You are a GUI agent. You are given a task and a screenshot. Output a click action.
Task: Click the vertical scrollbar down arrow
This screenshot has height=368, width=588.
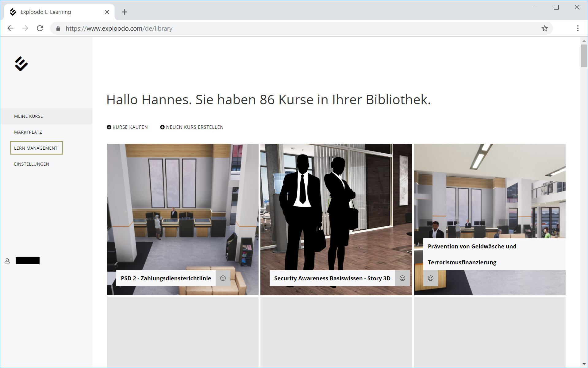[584, 364]
